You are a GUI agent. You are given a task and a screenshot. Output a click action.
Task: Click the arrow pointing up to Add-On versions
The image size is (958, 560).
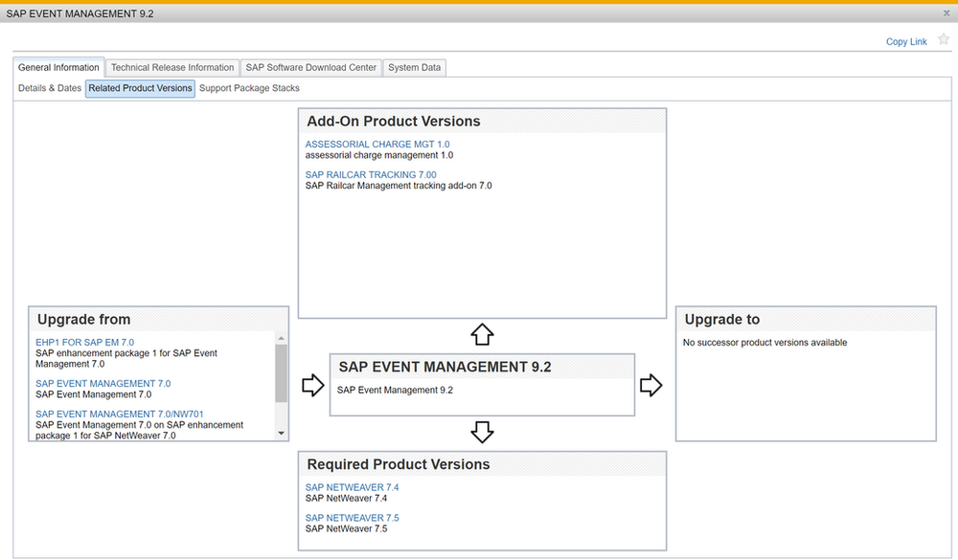(482, 334)
